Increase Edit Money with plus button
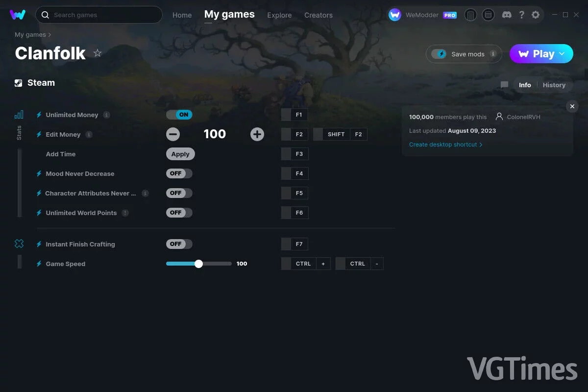This screenshot has height=392, width=588. [x=257, y=134]
